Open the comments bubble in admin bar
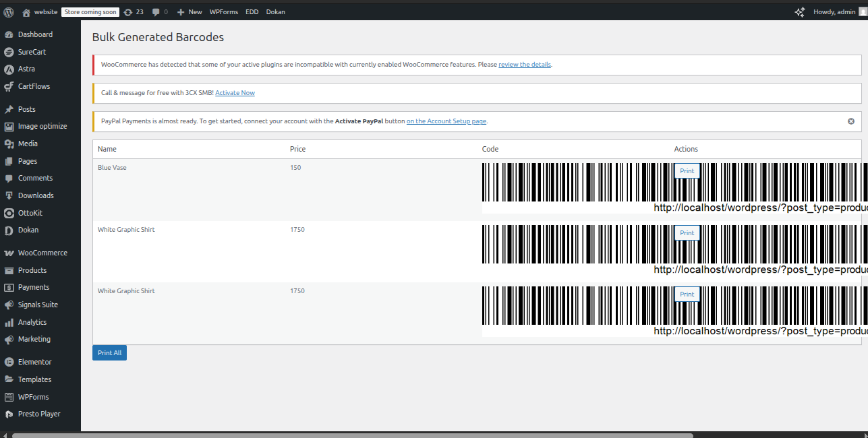 pyautogui.click(x=156, y=11)
